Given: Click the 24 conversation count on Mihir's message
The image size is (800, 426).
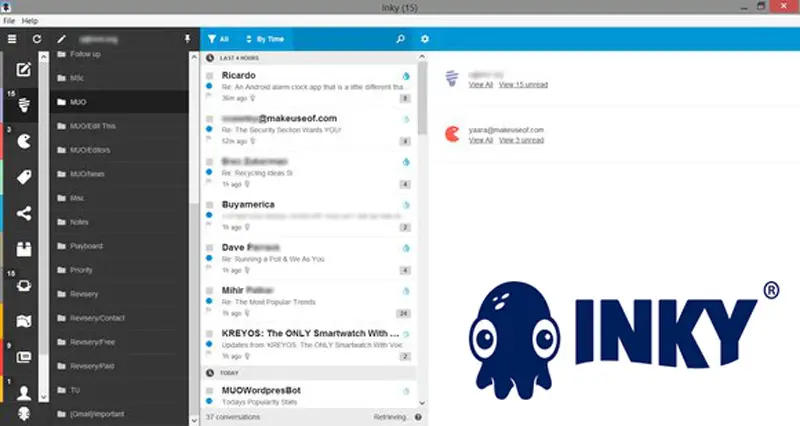Looking at the screenshot, I should (403, 313).
